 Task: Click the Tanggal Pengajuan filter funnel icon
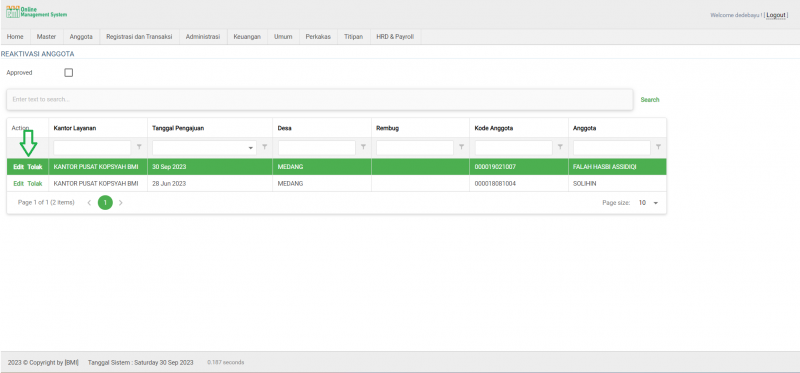[264, 147]
